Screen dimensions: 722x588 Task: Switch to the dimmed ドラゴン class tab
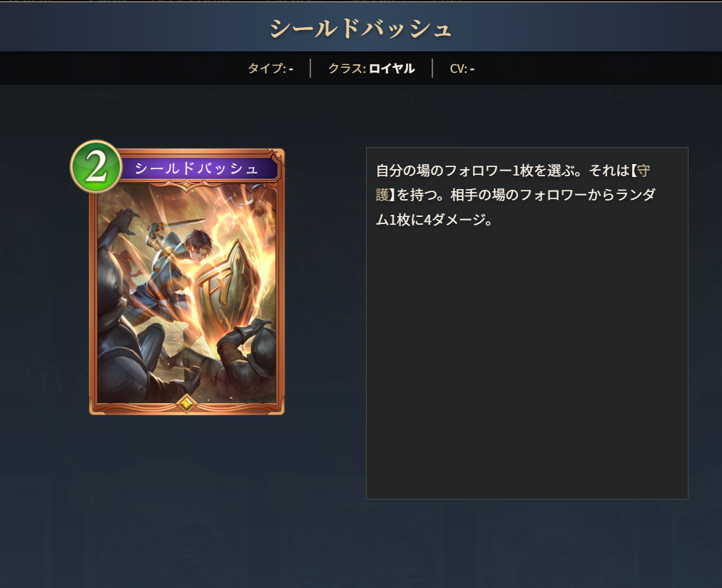(x=307, y=96)
